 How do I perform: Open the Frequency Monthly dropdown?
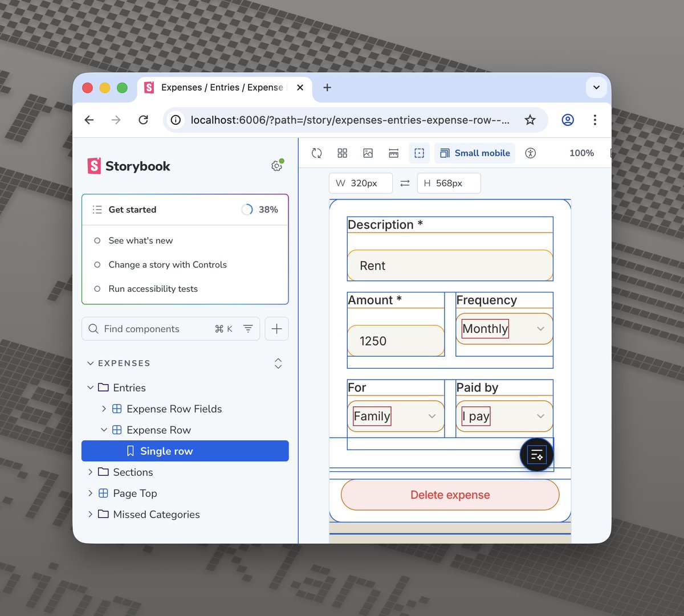[x=504, y=328]
